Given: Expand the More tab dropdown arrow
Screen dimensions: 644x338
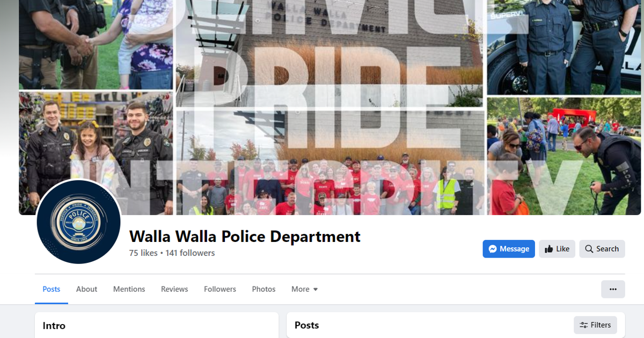Looking at the screenshot, I should click(x=316, y=289).
